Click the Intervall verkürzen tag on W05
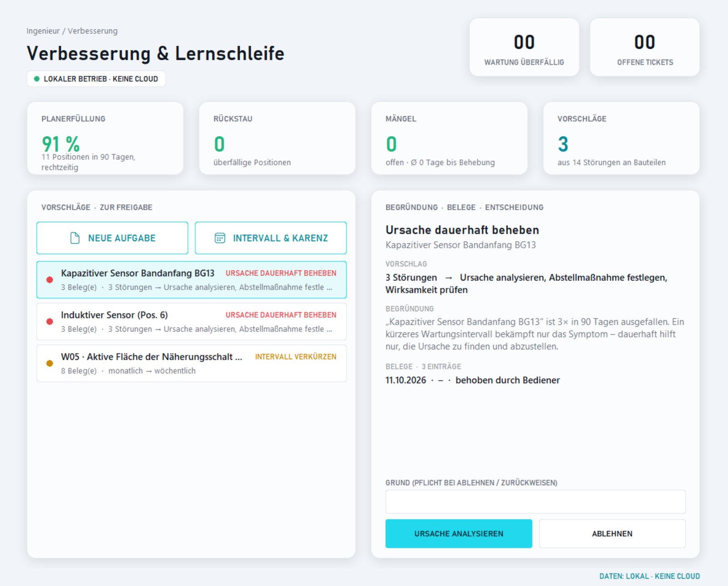 coord(296,357)
